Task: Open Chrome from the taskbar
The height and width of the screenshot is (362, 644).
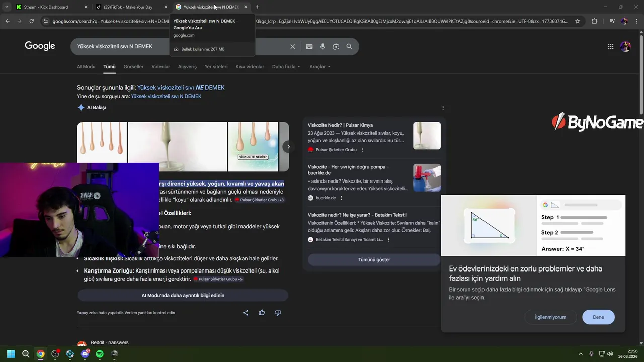Action: tap(40, 354)
